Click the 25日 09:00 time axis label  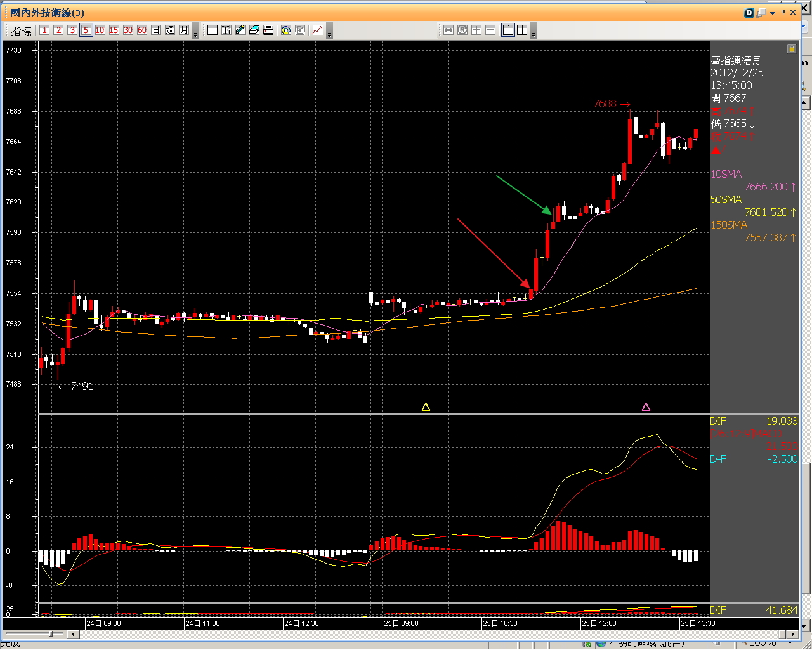(x=402, y=623)
